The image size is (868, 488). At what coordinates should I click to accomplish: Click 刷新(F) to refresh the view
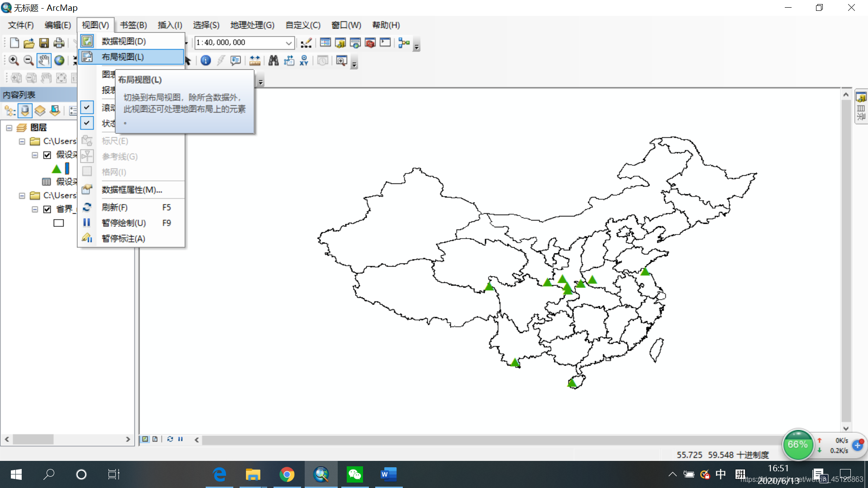click(114, 207)
